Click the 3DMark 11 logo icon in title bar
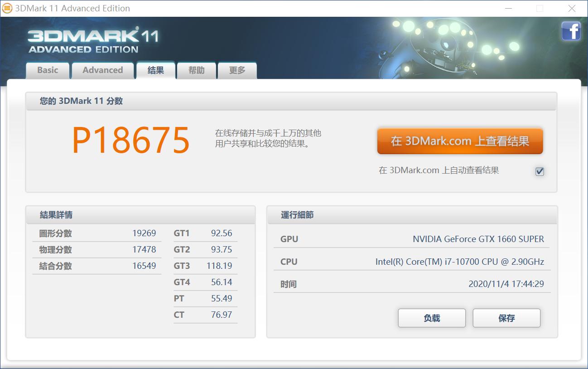This screenshot has height=369, width=588. pos(7,8)
